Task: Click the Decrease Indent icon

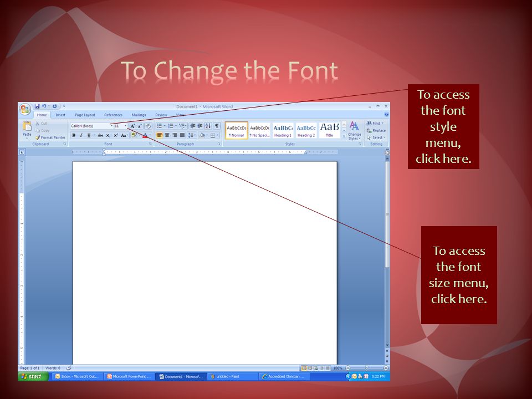Action: [193, 126]
